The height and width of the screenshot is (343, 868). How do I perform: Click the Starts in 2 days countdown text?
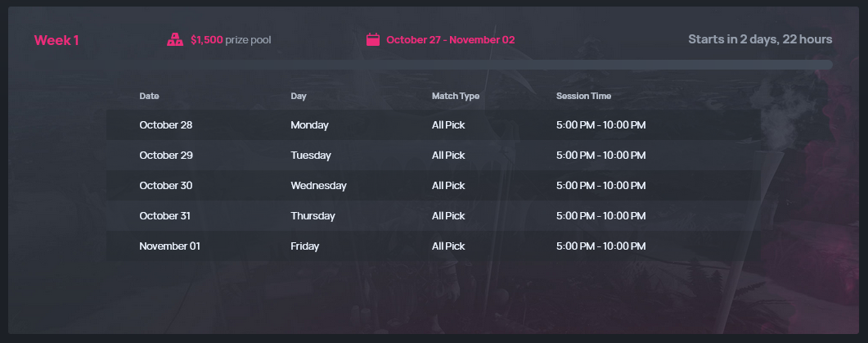760,39
